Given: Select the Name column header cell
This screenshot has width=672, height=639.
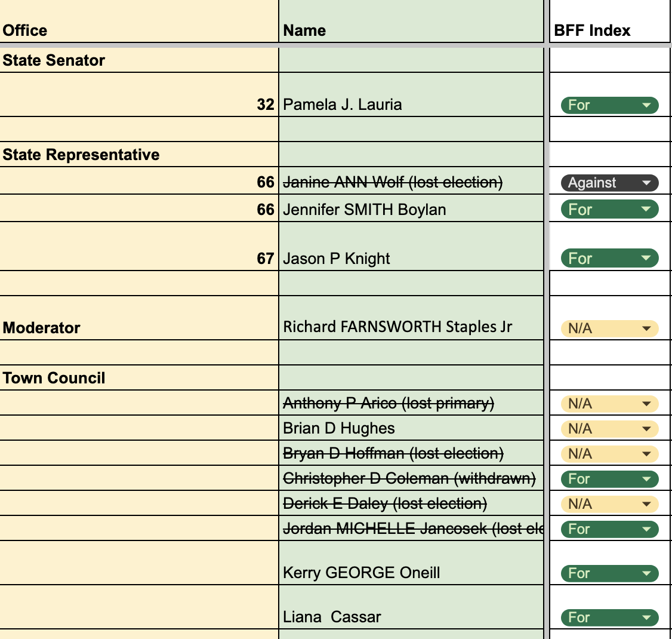Looking at the screenshot, I should click(411, 21).
